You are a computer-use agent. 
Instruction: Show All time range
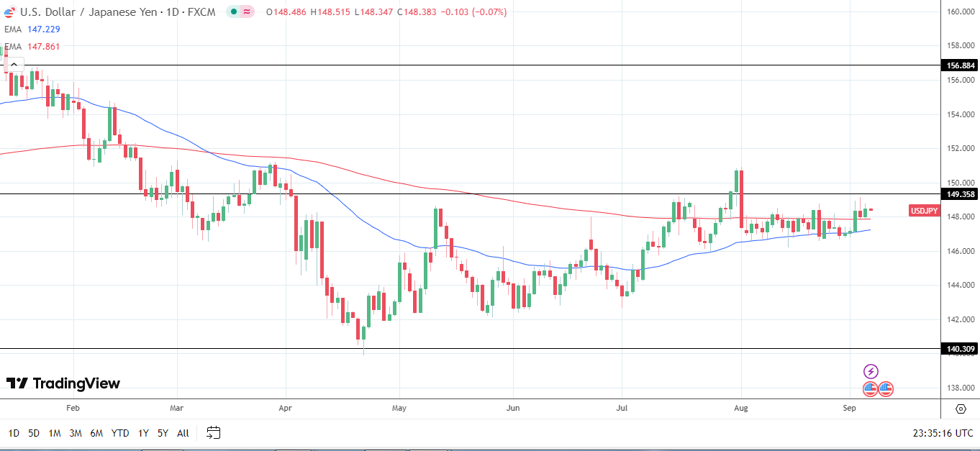click(183, 433)
